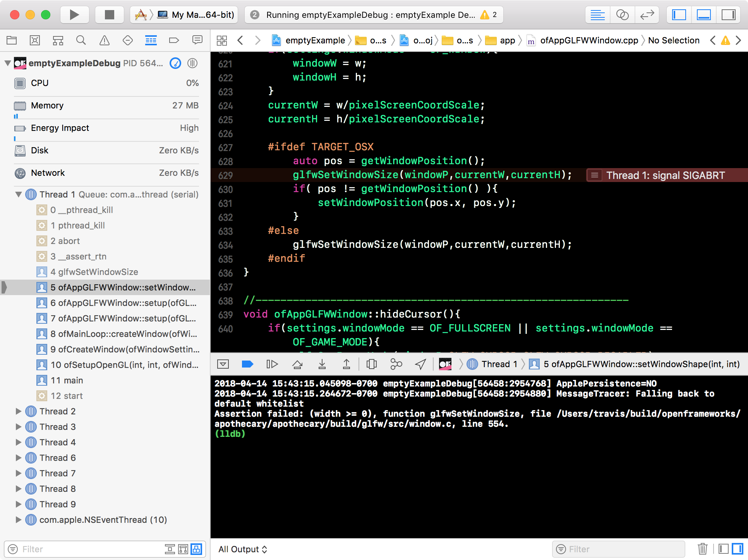The height and width of the screenshot is (560, 748).
Task: Open the Memory Graph debugger icon
Action: click(395, 364)
